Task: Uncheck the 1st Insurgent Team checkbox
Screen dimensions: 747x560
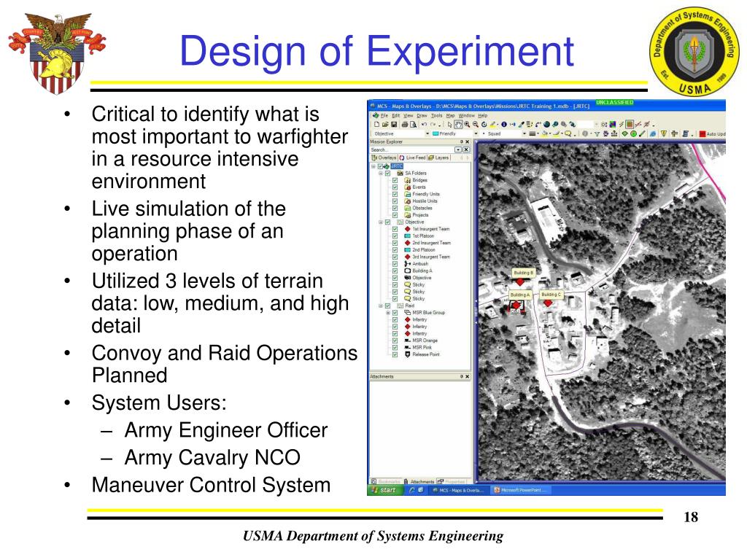Action: 395,229
